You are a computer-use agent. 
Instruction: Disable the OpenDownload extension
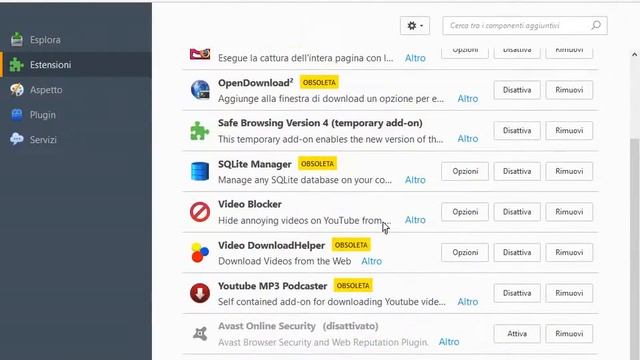click(517, 90)
